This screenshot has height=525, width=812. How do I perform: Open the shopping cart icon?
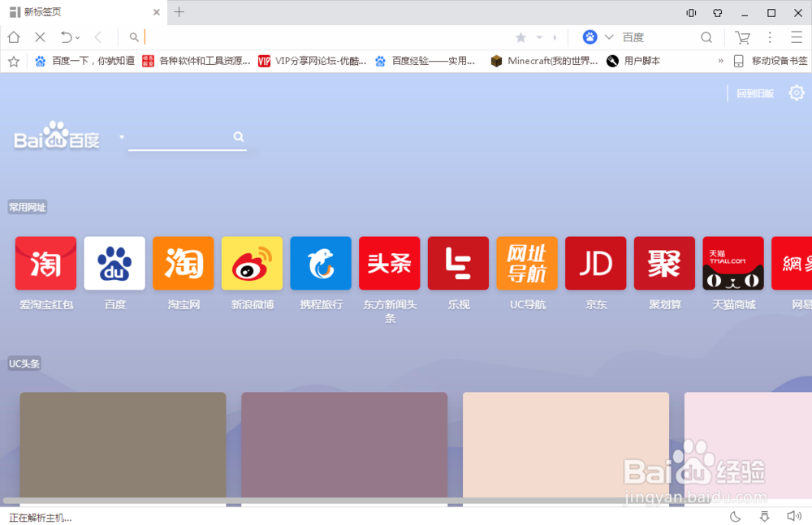pyautogui.click(x=743, y=37)
